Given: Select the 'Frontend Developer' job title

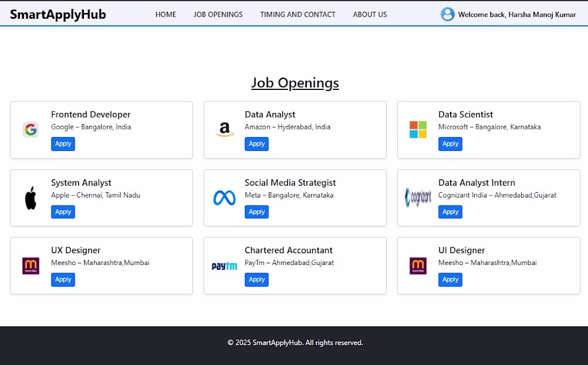Looking at the screenshot, I should pos(91,115).
